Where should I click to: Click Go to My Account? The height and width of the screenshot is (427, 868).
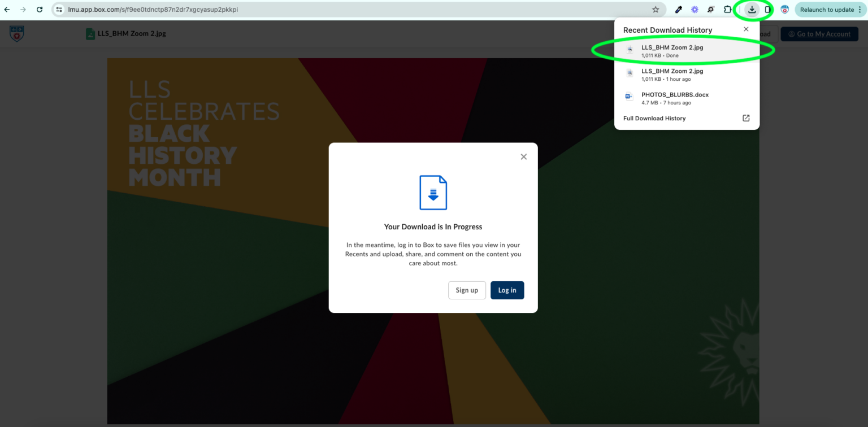(819, 34)
